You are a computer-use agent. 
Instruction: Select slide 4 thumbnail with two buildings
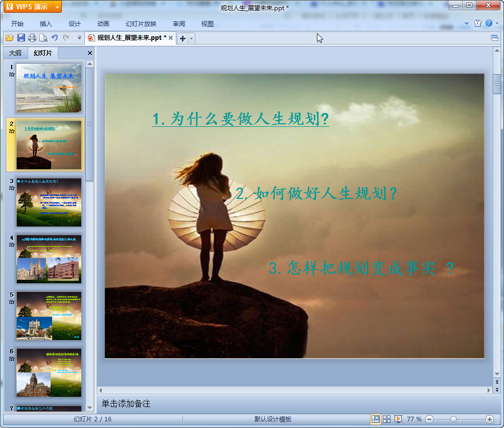tap(49, 259)
